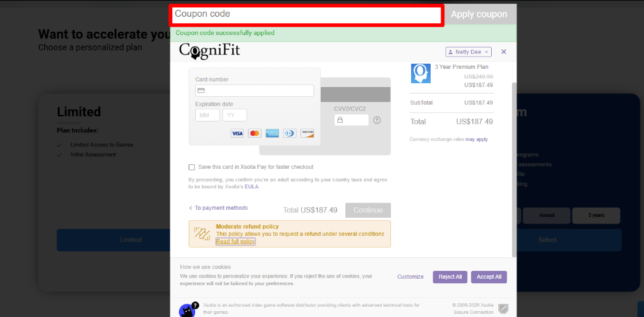Click the YY expiration year field
Viewport: 644px width, 317px height.
(235, 115)
